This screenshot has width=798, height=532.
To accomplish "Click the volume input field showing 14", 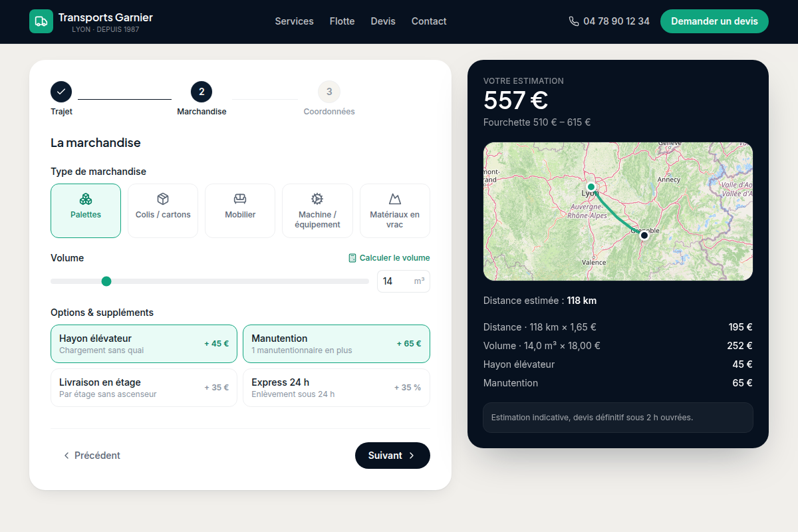I will [x=404, y=281].
